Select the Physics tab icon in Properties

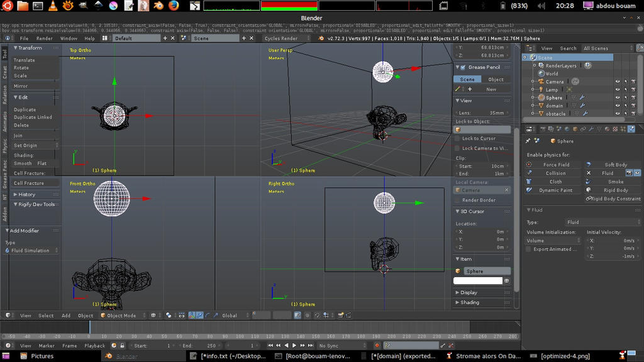click(631, 129)
